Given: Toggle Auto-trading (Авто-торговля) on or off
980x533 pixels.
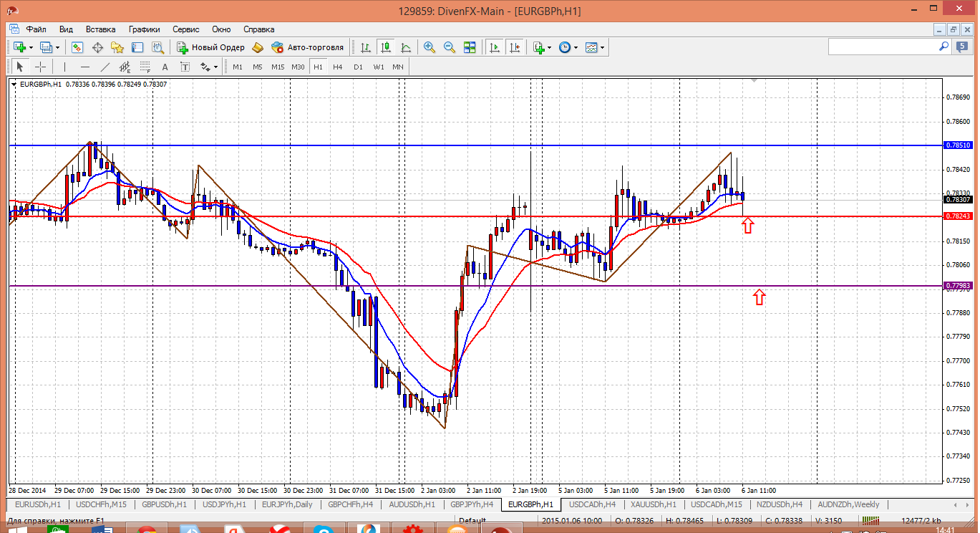Looking at the screenshot, I should 307,47.
